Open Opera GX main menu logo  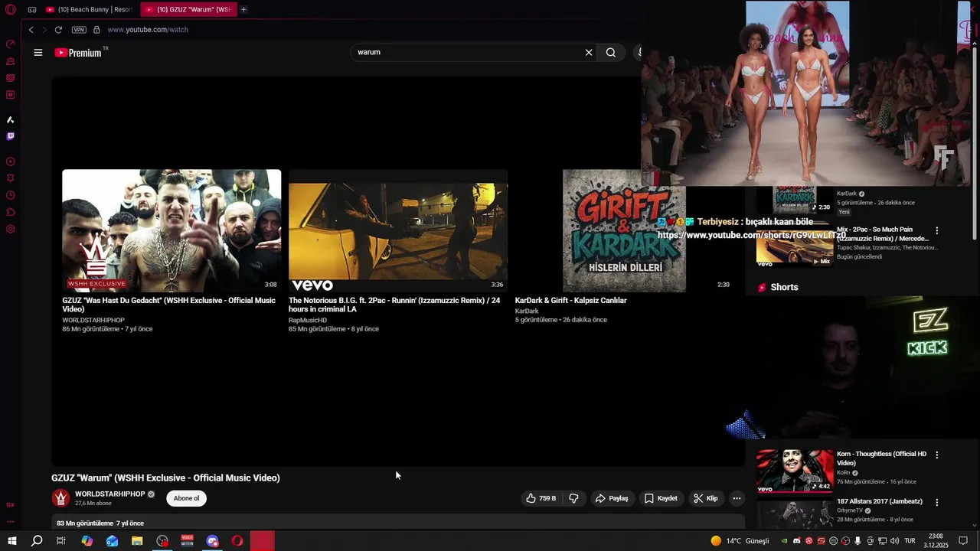pyautogui.click(x=11, y=9)
